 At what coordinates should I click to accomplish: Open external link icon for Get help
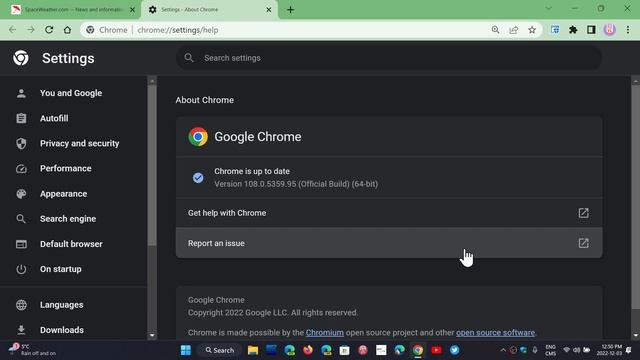click(583, 213)
